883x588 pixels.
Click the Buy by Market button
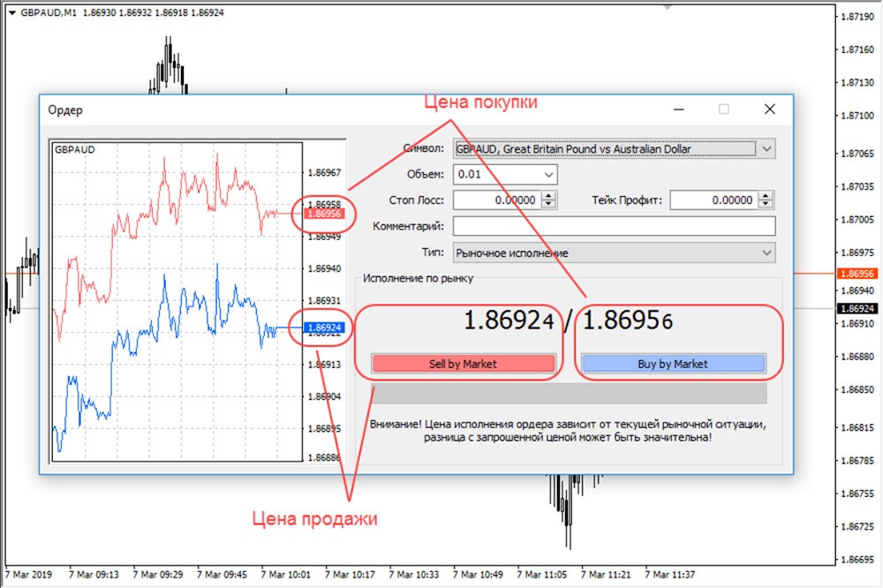coord(673,364)
